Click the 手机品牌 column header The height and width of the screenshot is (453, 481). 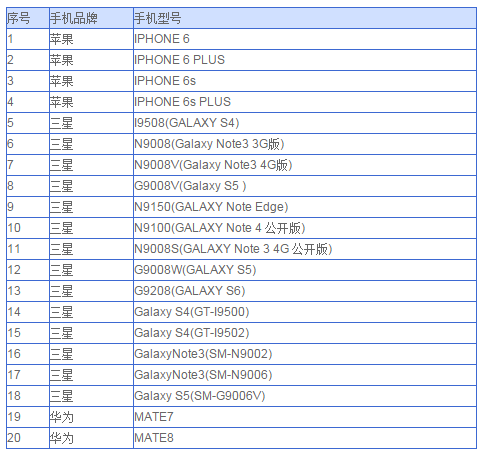(91, 18)
